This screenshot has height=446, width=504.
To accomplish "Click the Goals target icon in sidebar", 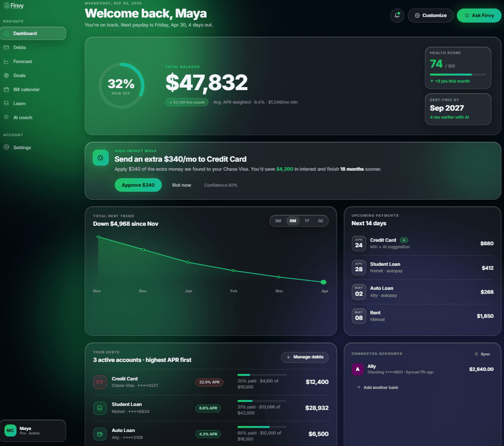I will [6, 76].
